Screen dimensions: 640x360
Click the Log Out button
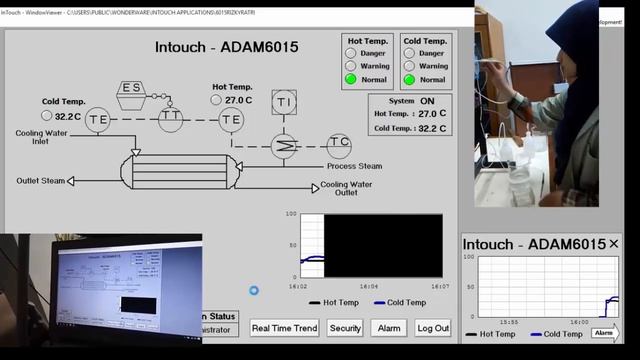433,328
